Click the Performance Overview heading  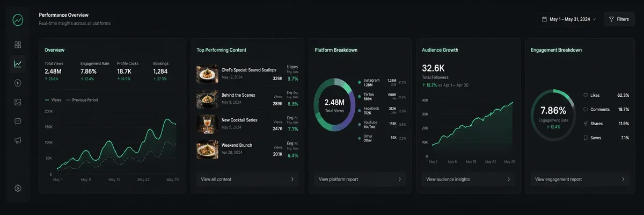tap(64, 15)
